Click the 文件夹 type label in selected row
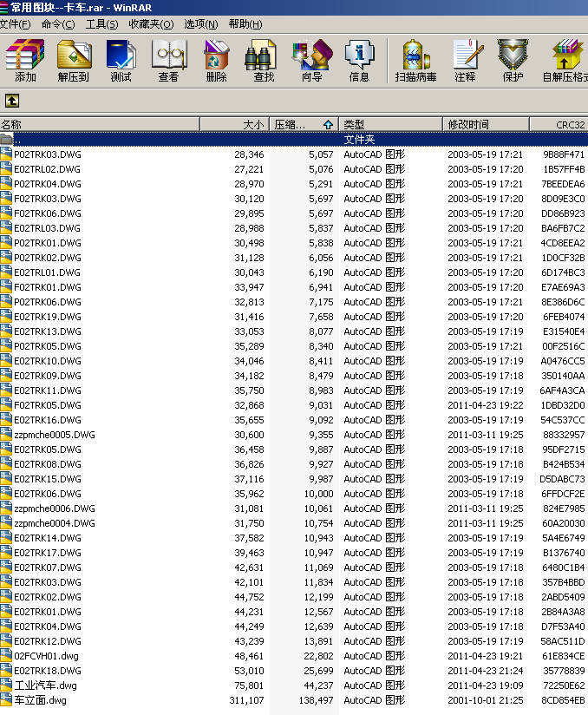The width and height of the screenshot is (588, 715). [x=359, y=139]
